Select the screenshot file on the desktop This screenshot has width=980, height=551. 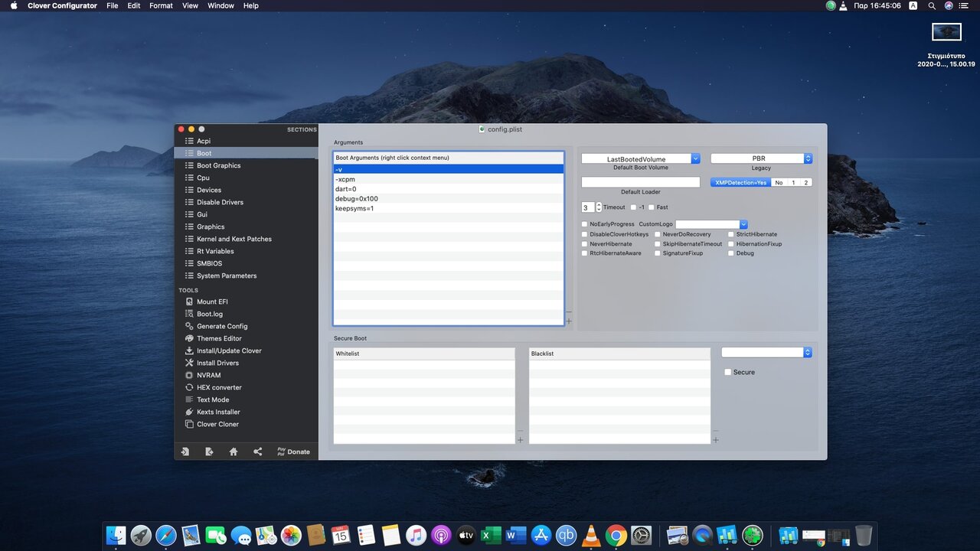pyautogui.click(x=946, y=31)
